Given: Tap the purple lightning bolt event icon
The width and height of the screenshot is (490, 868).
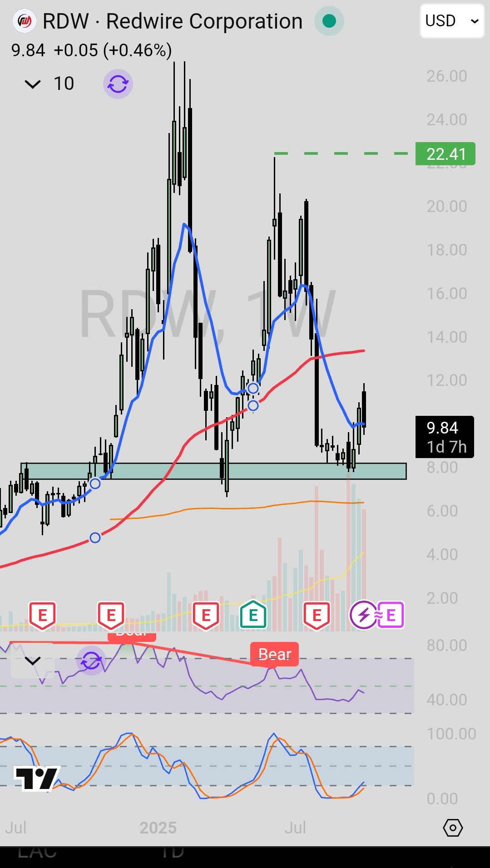Looking at the screenshot, I should coord(363,615).
